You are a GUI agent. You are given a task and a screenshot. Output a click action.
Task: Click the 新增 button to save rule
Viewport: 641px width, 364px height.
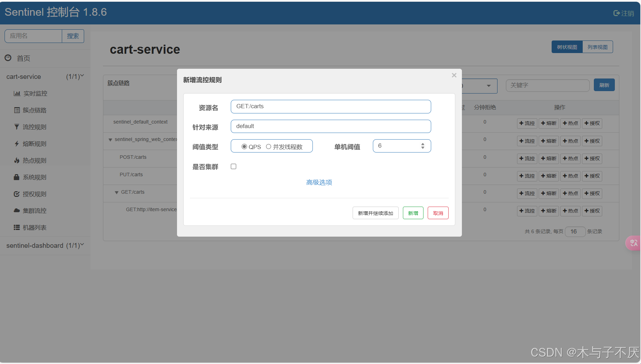click(413, 213)
